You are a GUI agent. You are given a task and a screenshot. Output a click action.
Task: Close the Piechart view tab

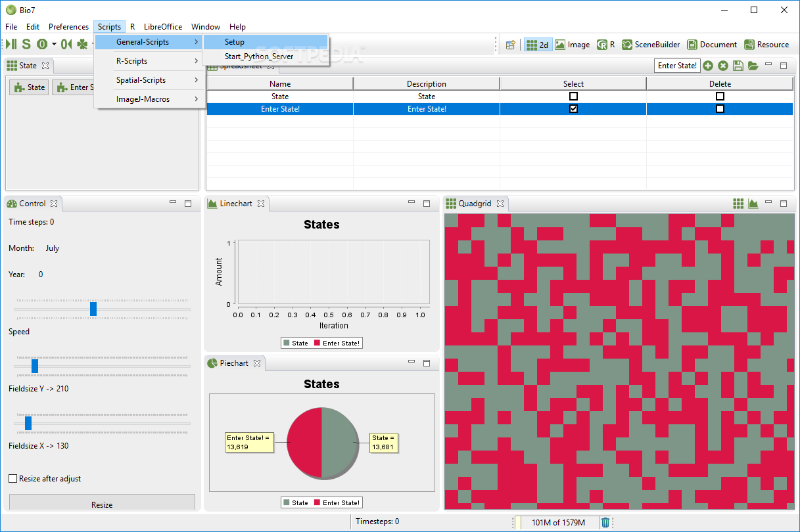click(257, 363)
